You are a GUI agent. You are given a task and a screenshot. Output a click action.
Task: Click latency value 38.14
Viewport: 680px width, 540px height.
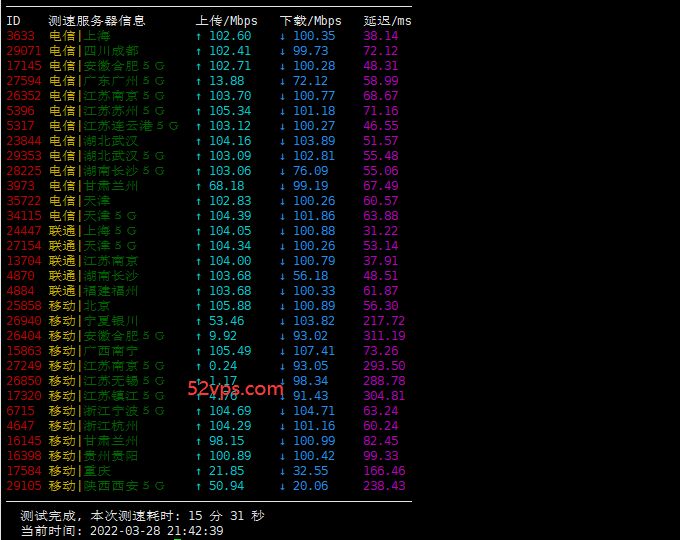coord(380,36)
